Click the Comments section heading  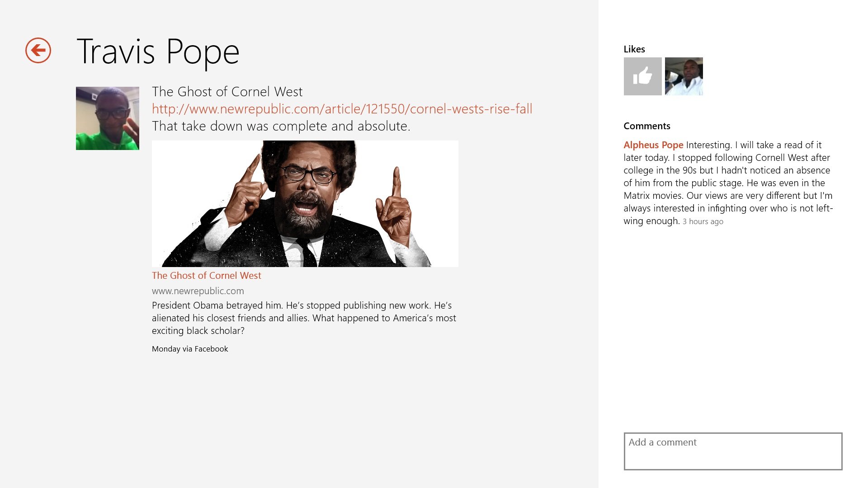(647, 126)
